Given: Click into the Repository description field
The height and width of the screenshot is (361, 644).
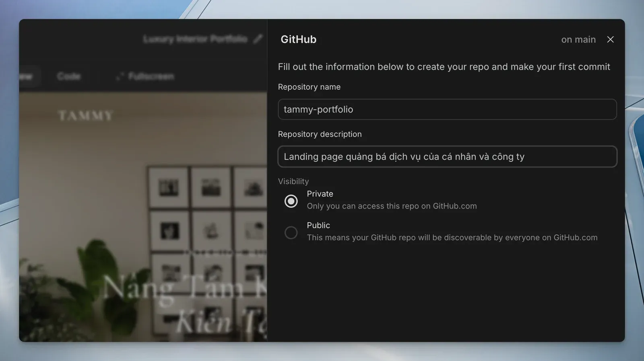Looking at the screenshot, I should (x=447, y=157).
